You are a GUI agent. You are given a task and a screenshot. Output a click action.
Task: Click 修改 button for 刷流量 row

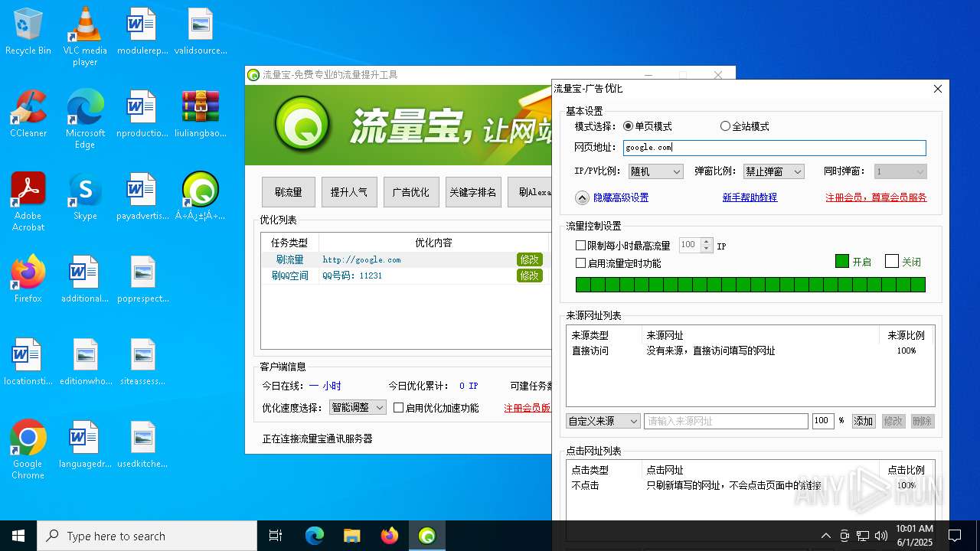tap(530, 259)
